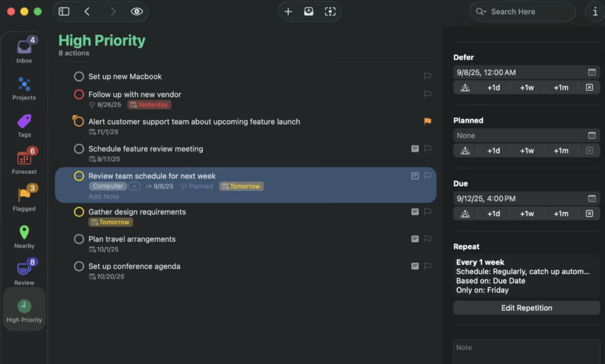Add one week to Due date
The height and width of the screenshot is (364, 605).
[526, 214]
